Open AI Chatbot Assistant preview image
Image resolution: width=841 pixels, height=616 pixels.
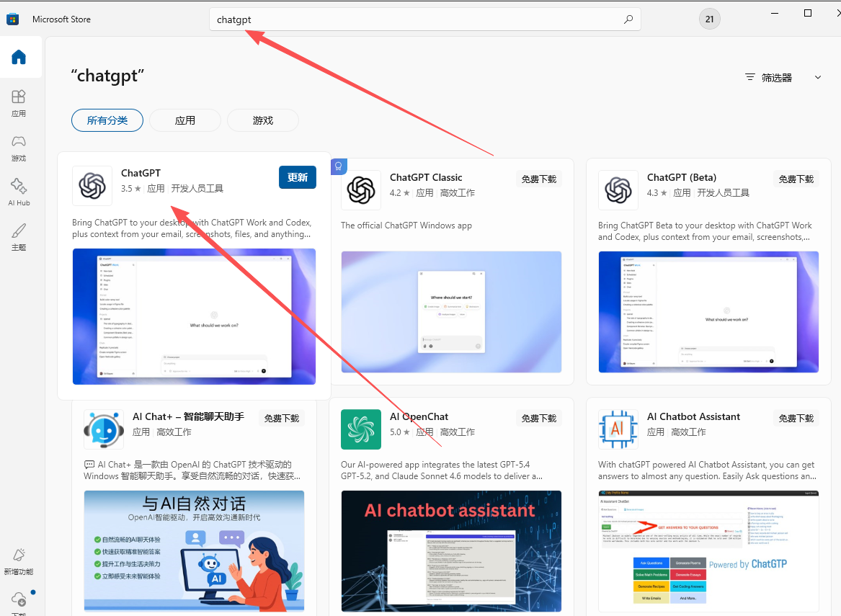708,551
